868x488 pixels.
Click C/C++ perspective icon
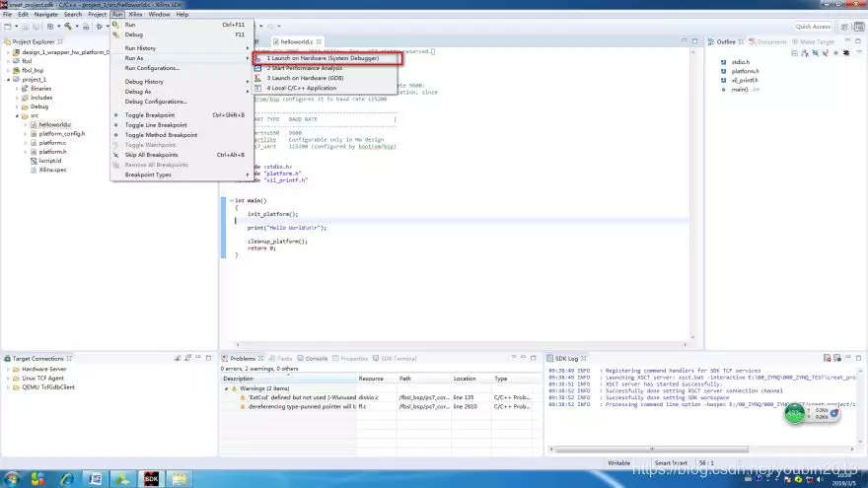[859, 26]
